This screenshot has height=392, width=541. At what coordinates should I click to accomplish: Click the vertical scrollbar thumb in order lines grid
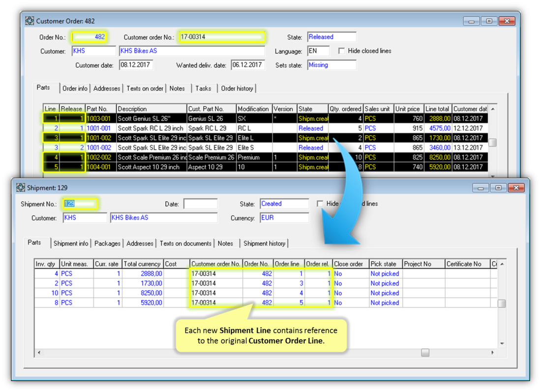coord(493,142)
